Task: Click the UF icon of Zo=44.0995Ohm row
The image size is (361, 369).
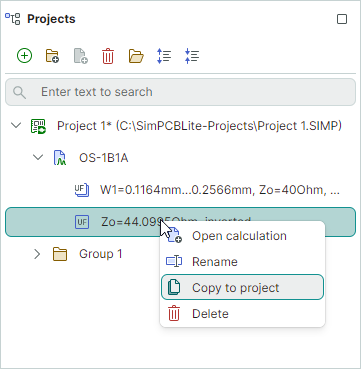Action: tap(82, 222)
